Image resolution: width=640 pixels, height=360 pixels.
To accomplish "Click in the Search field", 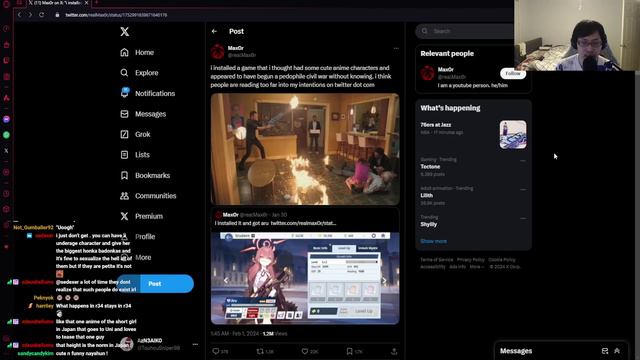I will pyautogui.click(x=465, y=31).
